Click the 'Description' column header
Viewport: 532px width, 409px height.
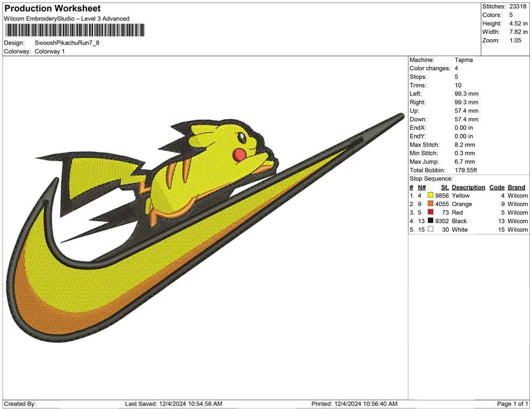coord(468,187)
